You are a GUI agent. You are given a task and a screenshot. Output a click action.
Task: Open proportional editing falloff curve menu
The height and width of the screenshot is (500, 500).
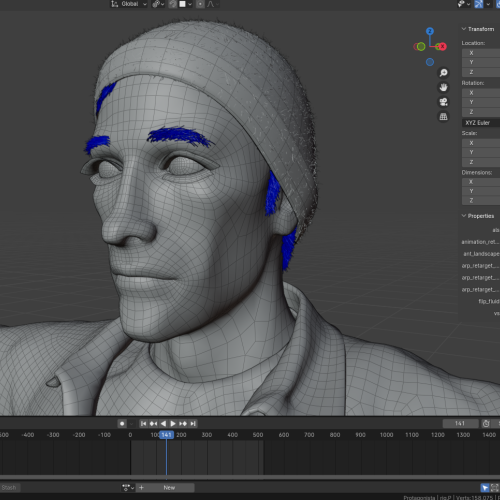point(213,4)
